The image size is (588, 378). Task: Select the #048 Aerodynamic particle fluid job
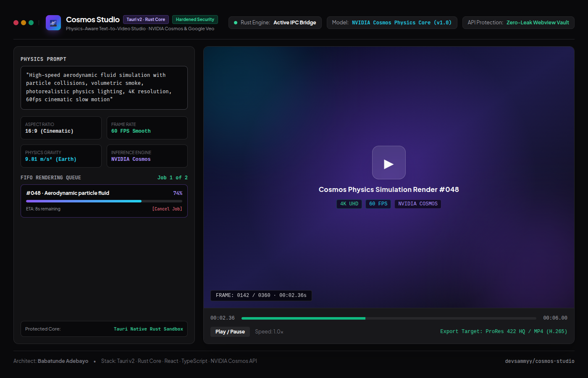tap(104, 201)
